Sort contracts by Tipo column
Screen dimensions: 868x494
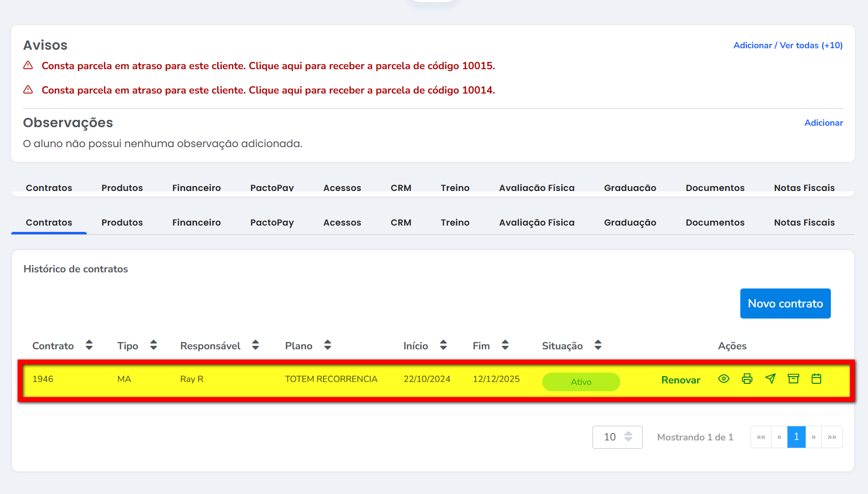[154, 345]
